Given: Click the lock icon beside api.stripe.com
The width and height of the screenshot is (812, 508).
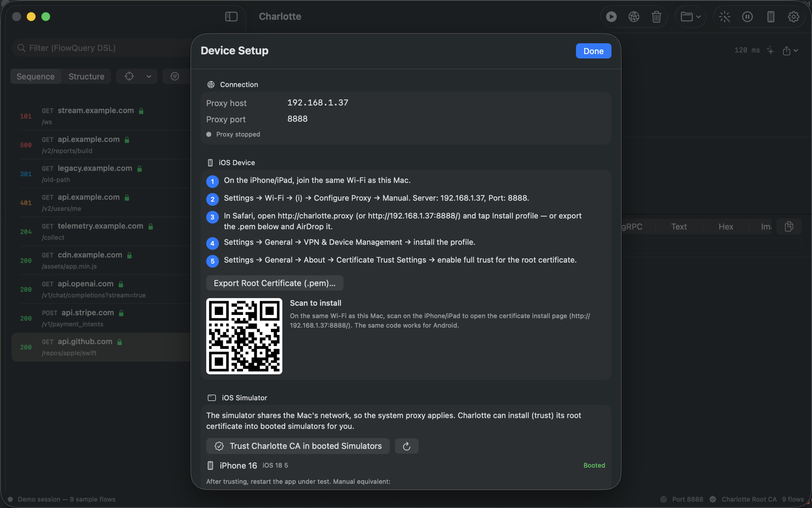Looking at the screenshot, I should pos(121,313).
